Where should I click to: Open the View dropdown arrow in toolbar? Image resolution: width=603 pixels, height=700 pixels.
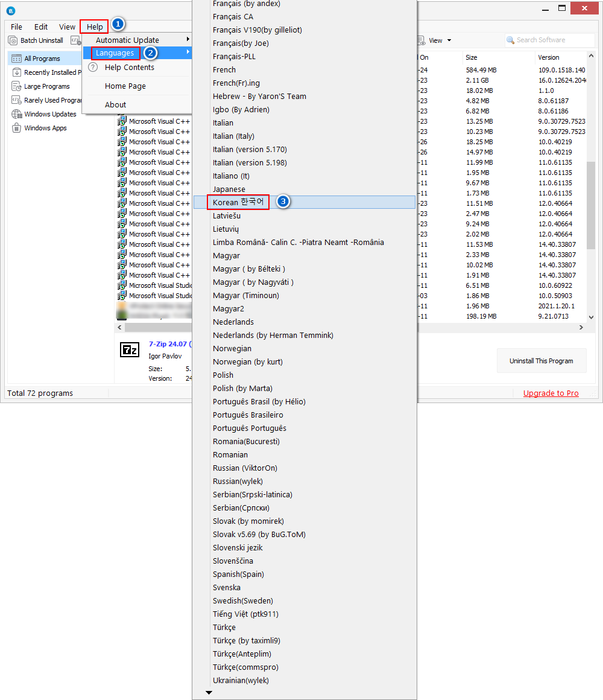point(449,40)
